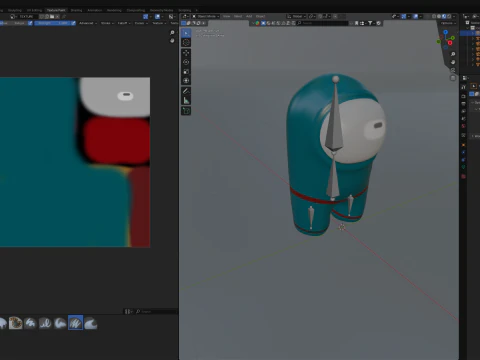This screenshot has width=480, height=360.
Task: Click the TEXTURE image name field
Action: [x=28, y=16]
